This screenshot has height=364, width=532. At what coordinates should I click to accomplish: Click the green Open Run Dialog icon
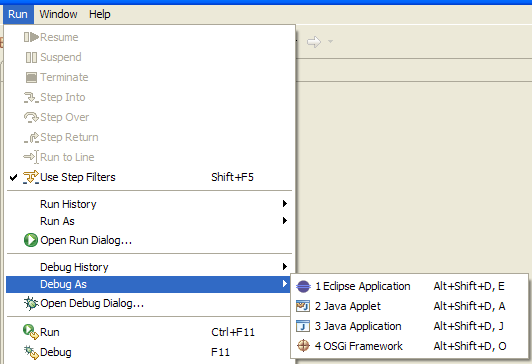coord(31,240)
